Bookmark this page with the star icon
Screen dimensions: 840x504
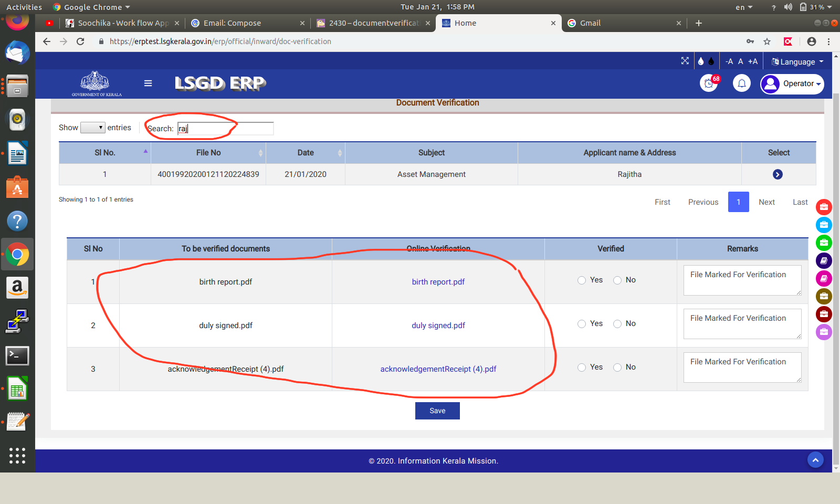pyautogui.click(x=767, y=41)
